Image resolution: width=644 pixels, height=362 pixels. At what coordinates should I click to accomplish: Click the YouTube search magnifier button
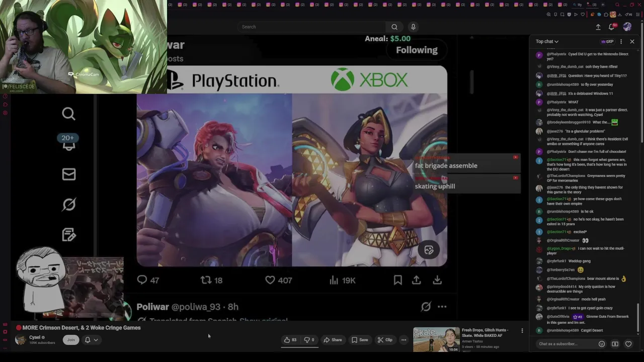[394, 27]
